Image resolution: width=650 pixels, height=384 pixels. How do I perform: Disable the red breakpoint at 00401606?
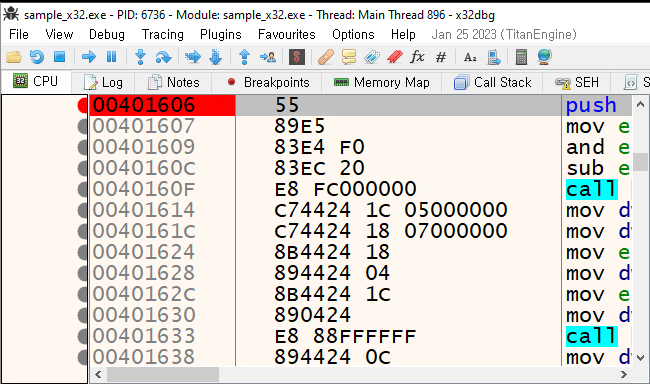click(x=82, y=105)
